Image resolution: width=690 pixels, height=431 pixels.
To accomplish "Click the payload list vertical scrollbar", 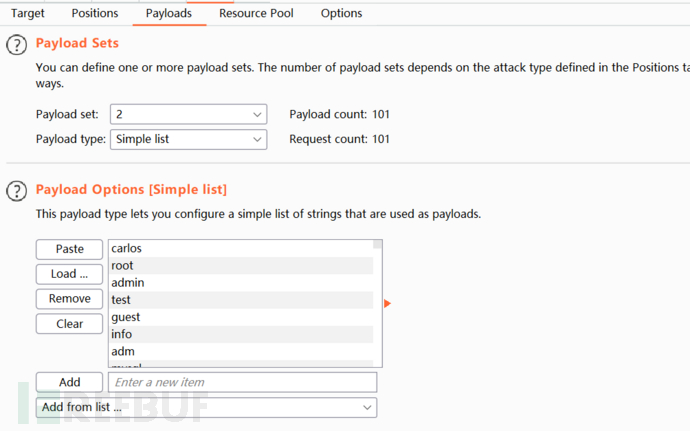I will click(378, 300).
